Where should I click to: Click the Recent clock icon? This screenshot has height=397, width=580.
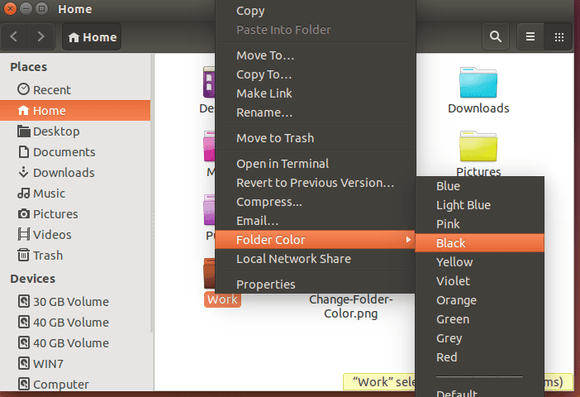(23, 89)
